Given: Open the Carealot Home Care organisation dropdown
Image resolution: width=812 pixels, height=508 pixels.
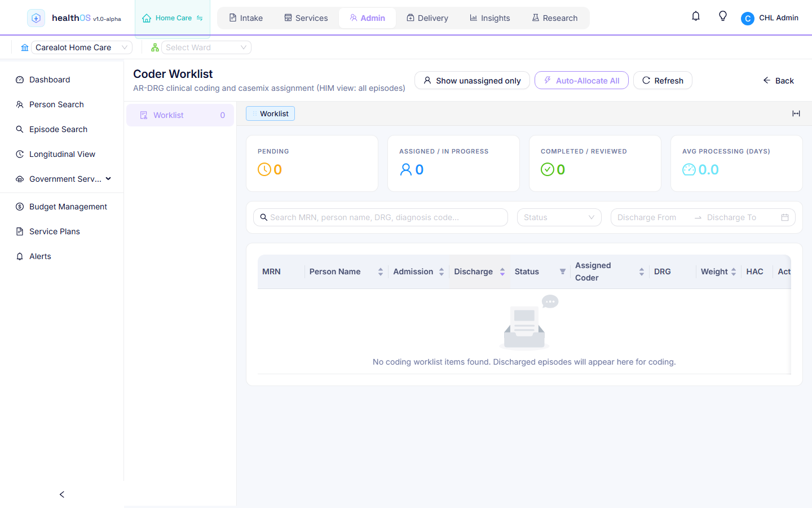Looking at the screenshot, I should pyautogui.click(x=82, y=47).
